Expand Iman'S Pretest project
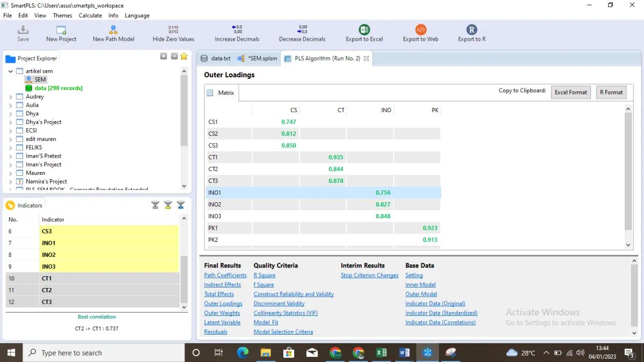This screenshot has height=362, width=644. pos(11,156)
